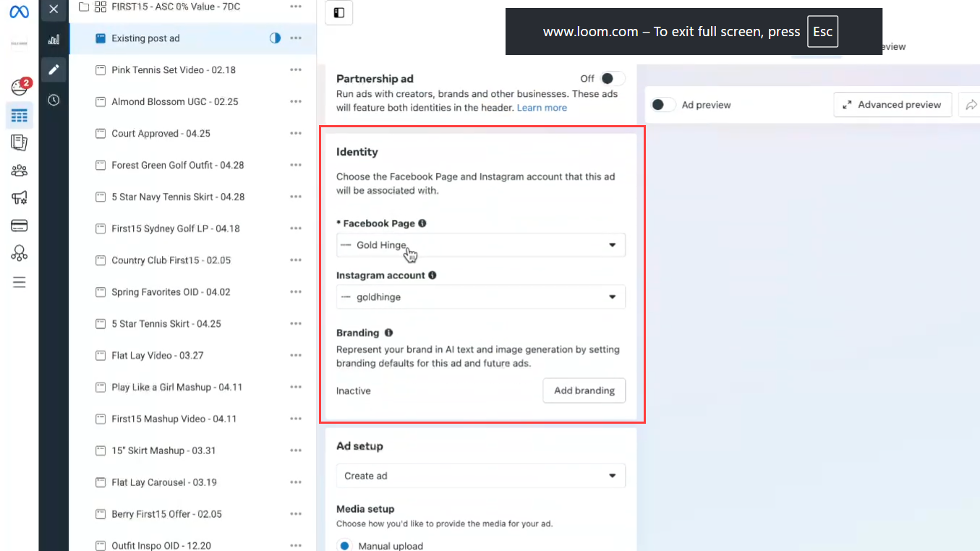Image resolution: width=980 pixels, height=551 pixels.
Task: Select the Manual upload radio button
Action: pos(345,546)
